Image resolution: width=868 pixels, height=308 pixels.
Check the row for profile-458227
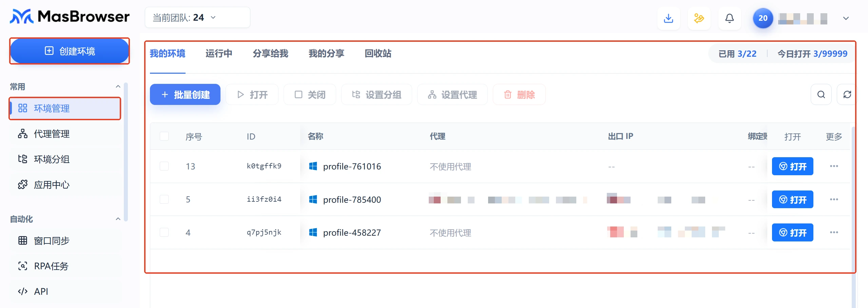coord(164,232)
